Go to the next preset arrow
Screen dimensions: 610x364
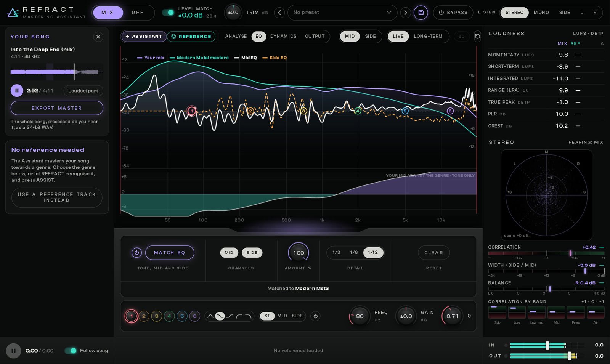[405, 13]
